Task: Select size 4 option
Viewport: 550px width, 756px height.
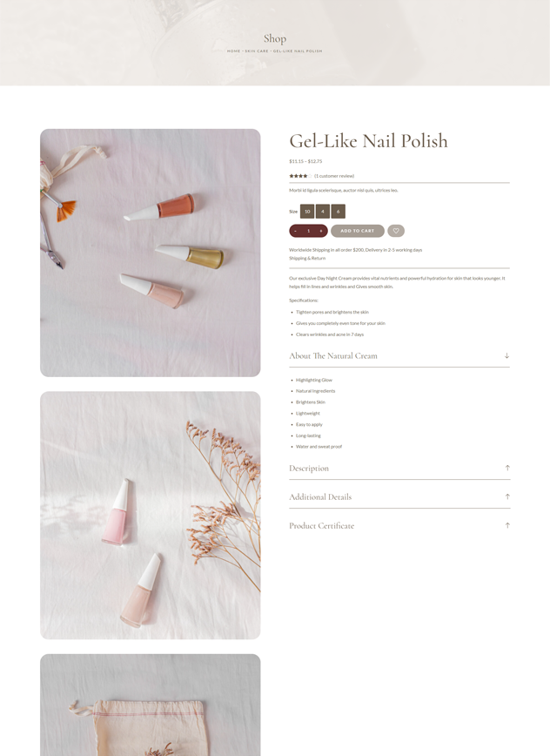Action: (323, 211)
